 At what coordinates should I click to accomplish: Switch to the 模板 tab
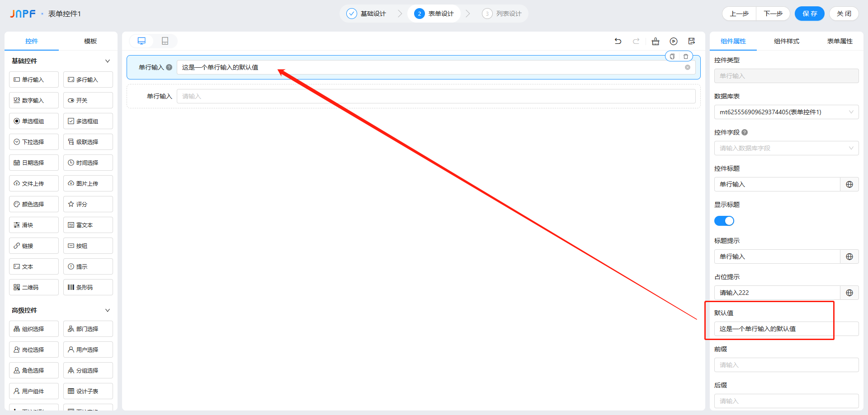tap(90, 41)
